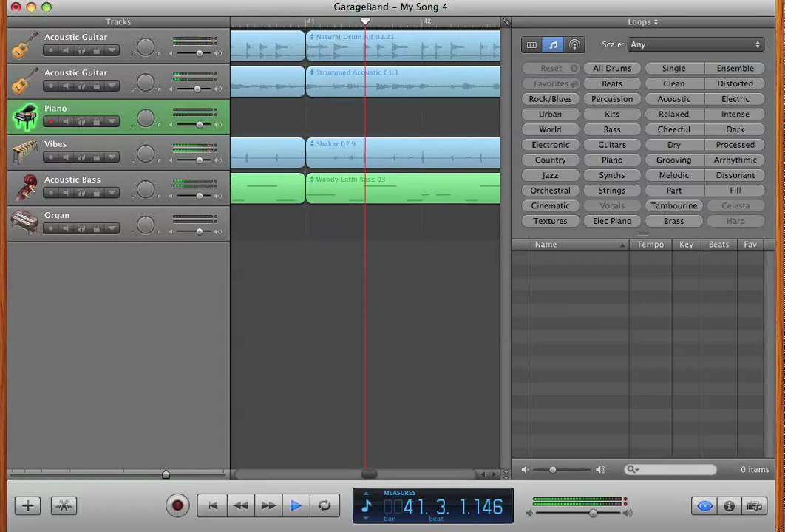Start recording with the red Record button

pos(177,505)
